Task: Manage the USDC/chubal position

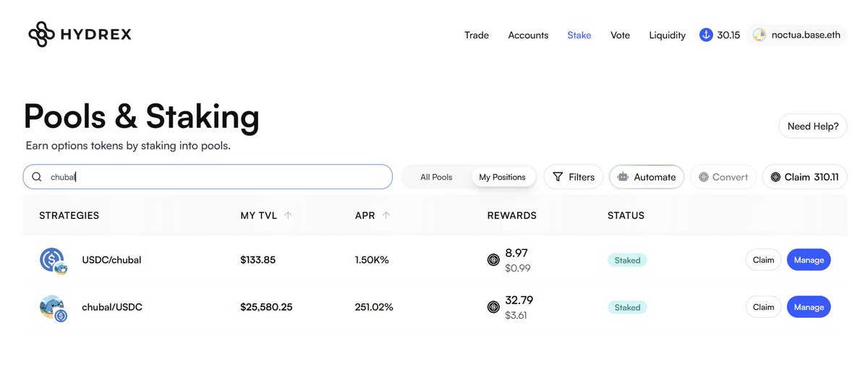Action: pyautogui.click(x=809, y=260)
